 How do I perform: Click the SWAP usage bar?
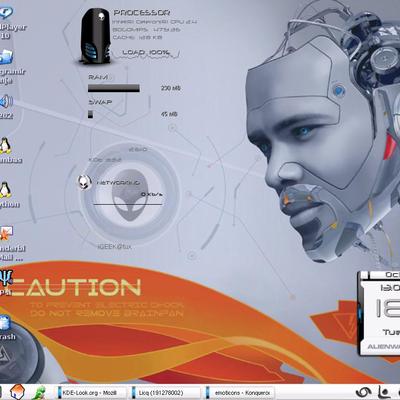coord(90,114)
